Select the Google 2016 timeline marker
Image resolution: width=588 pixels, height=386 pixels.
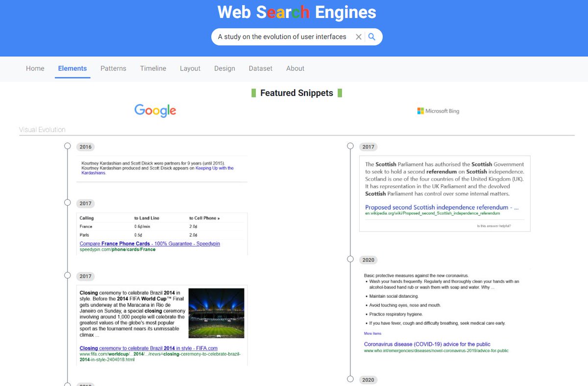pyautogui.click(x=68, y=146)
